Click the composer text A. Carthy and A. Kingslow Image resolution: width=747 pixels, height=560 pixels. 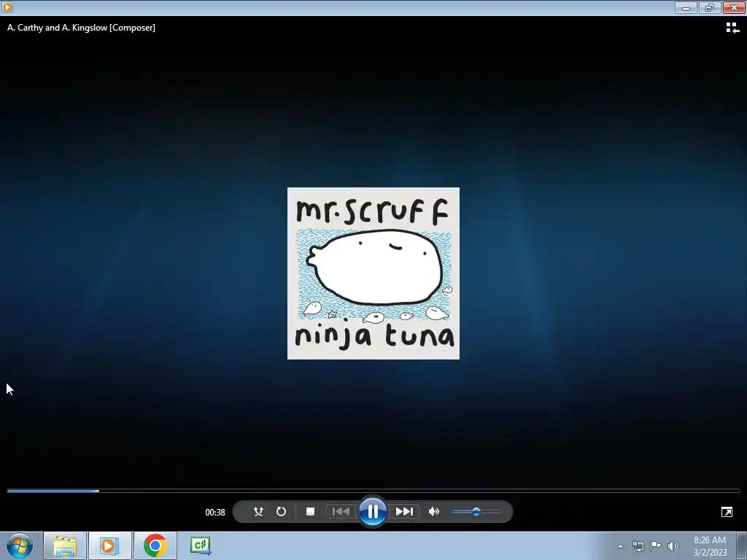coord(81,28)
